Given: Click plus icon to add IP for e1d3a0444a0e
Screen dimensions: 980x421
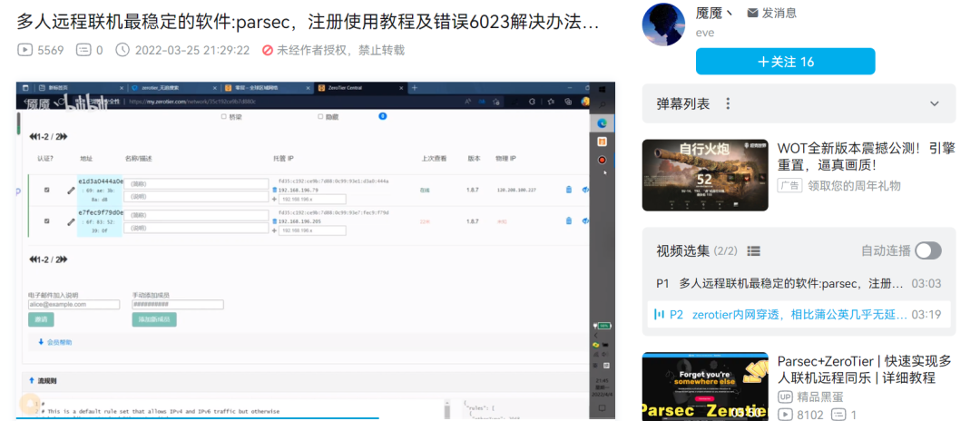Looking at the screenshot, I should [274, 200].
